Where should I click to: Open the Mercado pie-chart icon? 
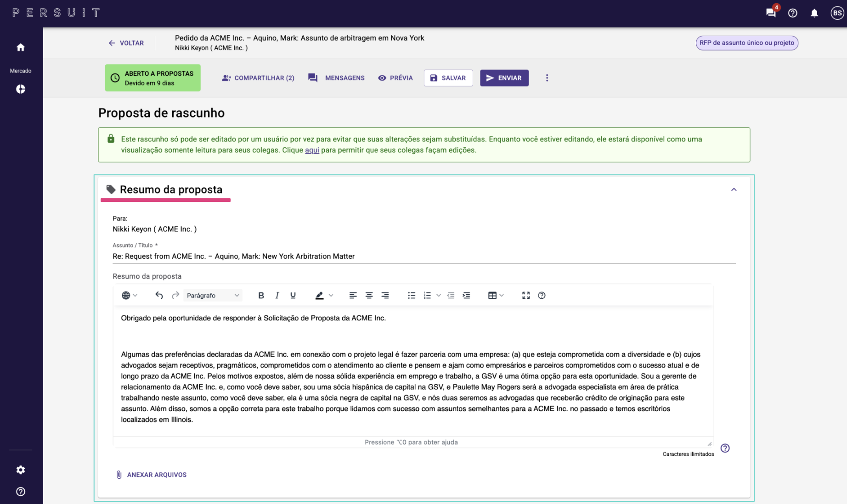pyautogui.click(x=21, y=89)
